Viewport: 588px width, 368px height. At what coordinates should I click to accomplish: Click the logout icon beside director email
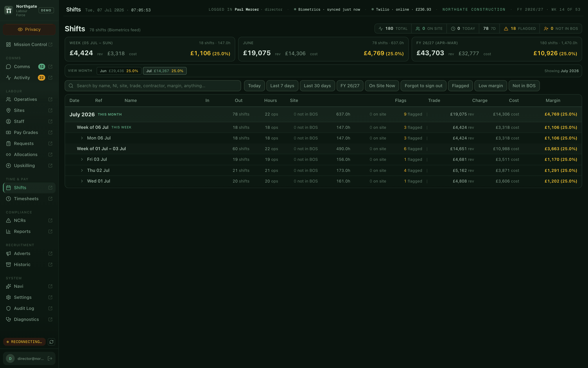pyautogui.click(x=50, y=358)
